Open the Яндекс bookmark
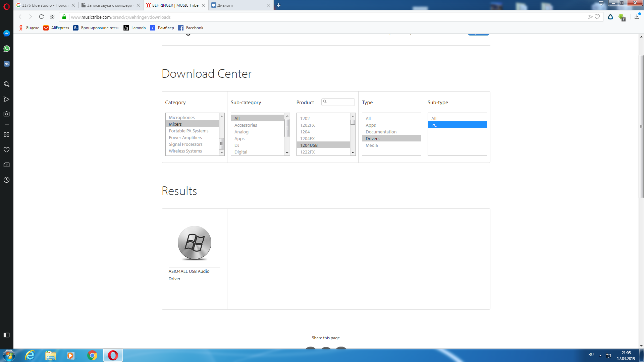The width and height of the screenshot is (644, 362). coord(29,28)
